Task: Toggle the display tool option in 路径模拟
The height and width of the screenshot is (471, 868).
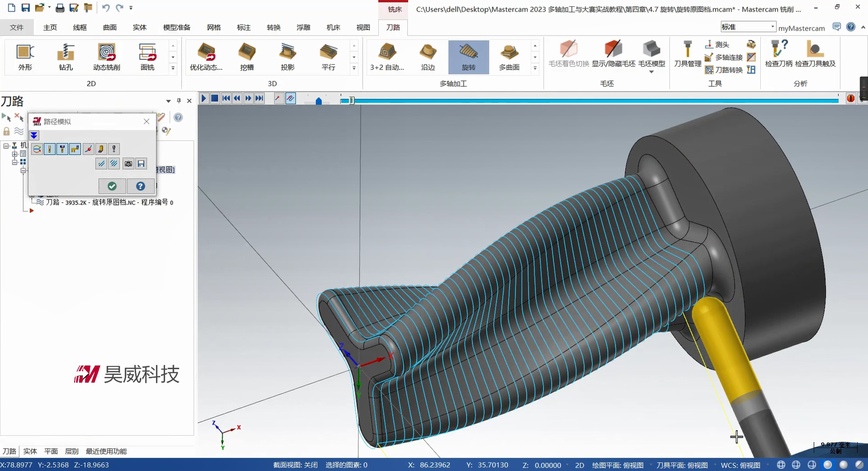Action: pos(49,149)
